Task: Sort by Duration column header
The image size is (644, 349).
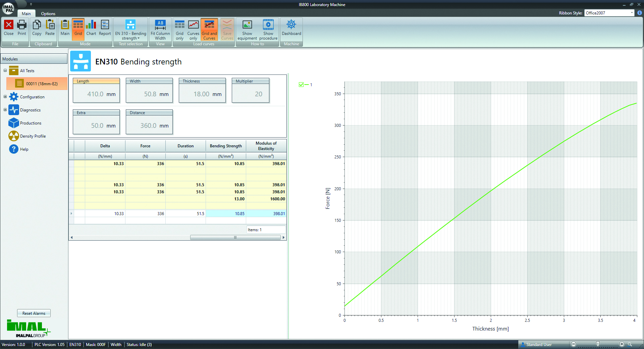Action: coord(185,146)
